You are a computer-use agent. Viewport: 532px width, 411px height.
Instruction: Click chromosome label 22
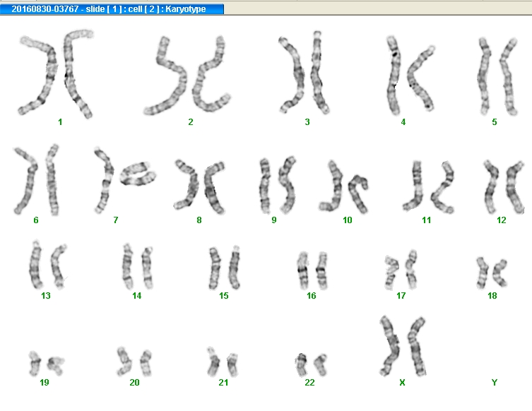coord(309,383)
